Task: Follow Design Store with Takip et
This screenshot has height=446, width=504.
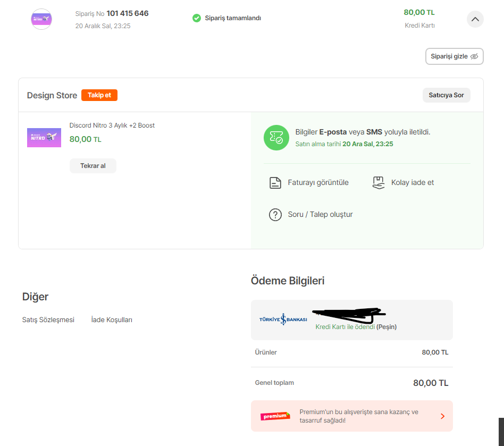Action: 99,95
